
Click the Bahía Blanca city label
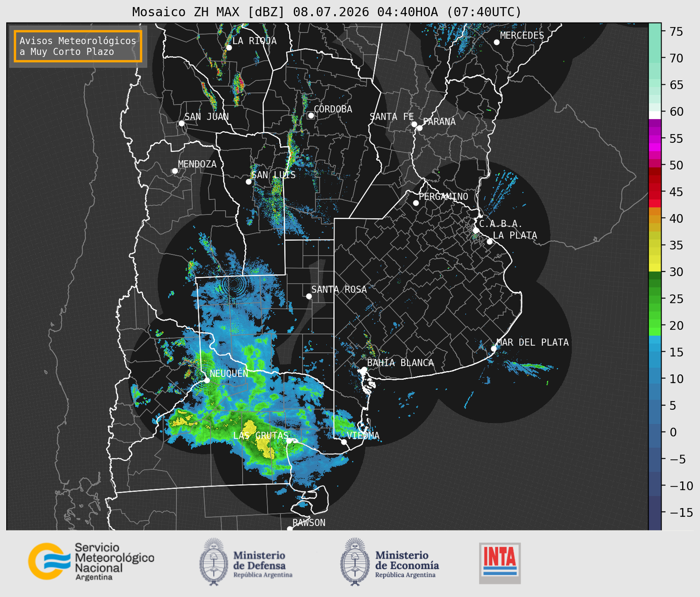(x=400, y=363)
